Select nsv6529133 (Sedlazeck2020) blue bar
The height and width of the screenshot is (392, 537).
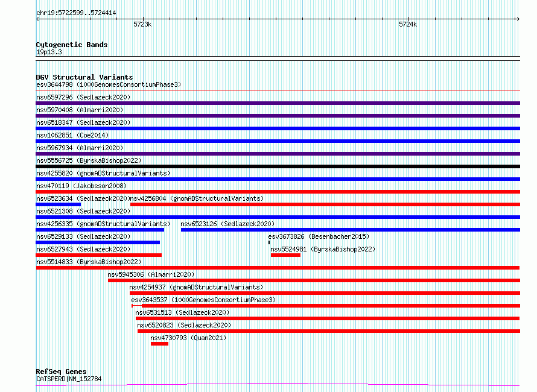tap(98, 242)
